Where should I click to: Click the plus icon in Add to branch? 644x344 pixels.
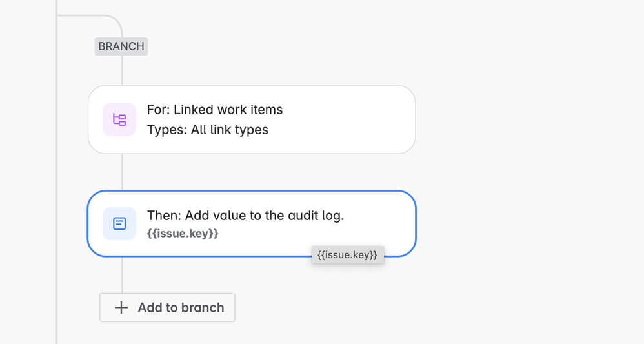pyautogui.click(x=121, y=307)
